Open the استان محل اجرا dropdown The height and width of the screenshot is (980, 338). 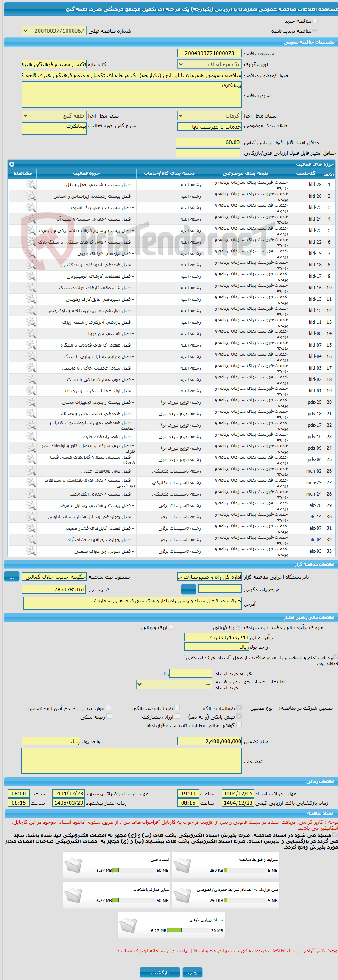tap(209, 116)
